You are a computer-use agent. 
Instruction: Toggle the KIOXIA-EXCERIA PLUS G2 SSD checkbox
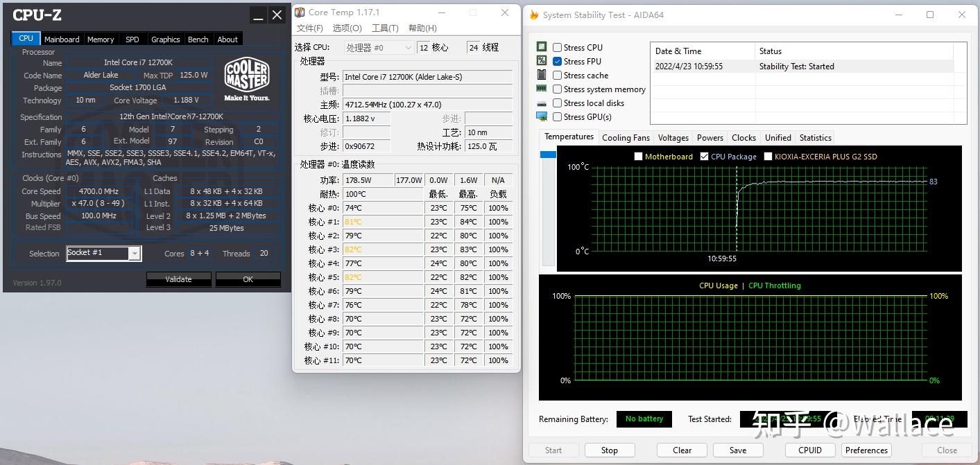coord(768,157)
